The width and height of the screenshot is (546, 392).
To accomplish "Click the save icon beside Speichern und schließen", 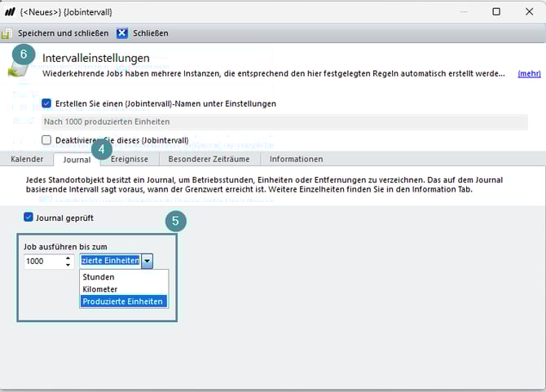I will coord(6,33).
